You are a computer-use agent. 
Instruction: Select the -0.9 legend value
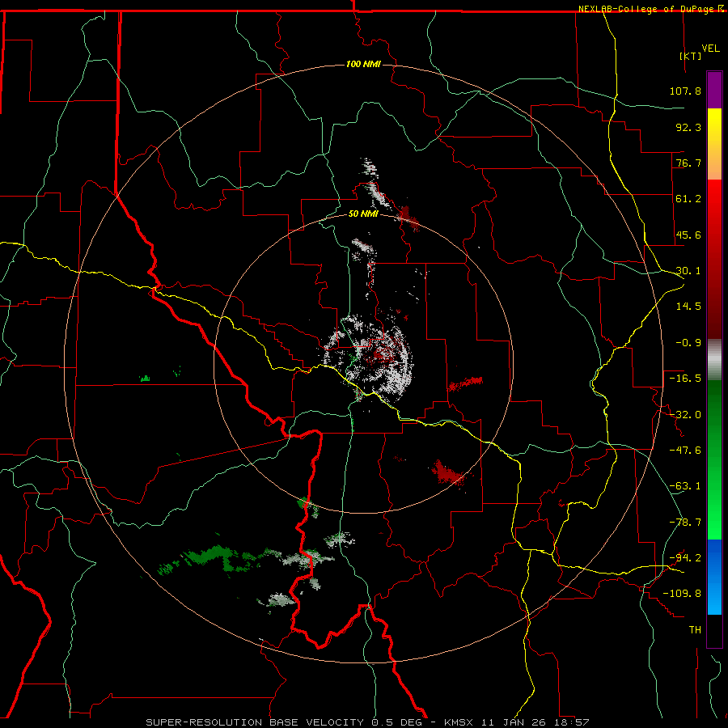(x=688, y=343)
